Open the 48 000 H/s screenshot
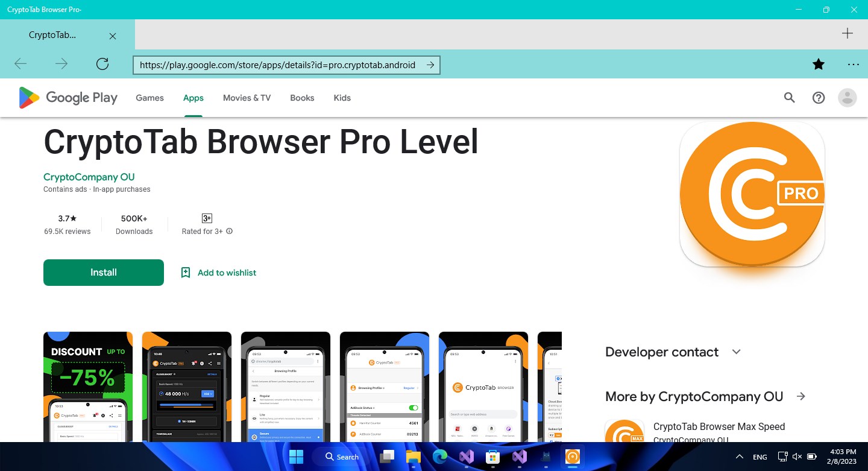 (187, 387)
